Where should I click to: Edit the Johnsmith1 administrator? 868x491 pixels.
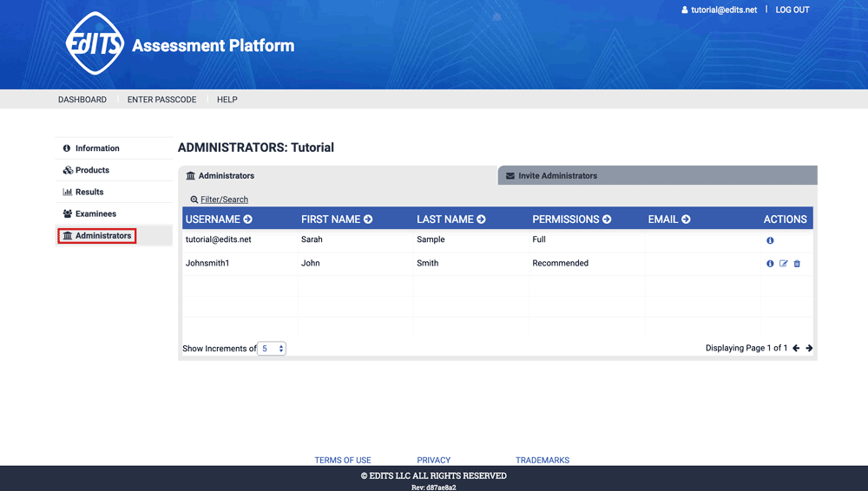coord(783,264)
